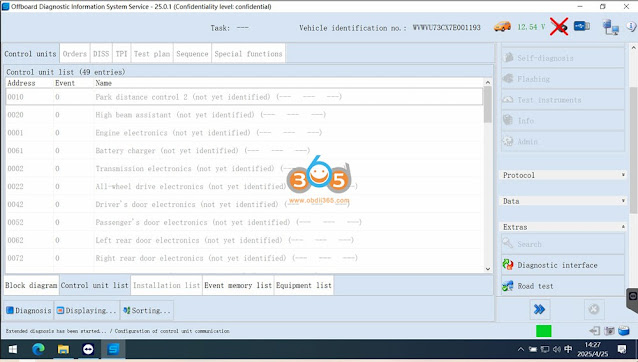Image resolution: width=638 pixels, height=362 pixels.
Task: Switch to the Control units tab
Action: click(x=31, y=54)
